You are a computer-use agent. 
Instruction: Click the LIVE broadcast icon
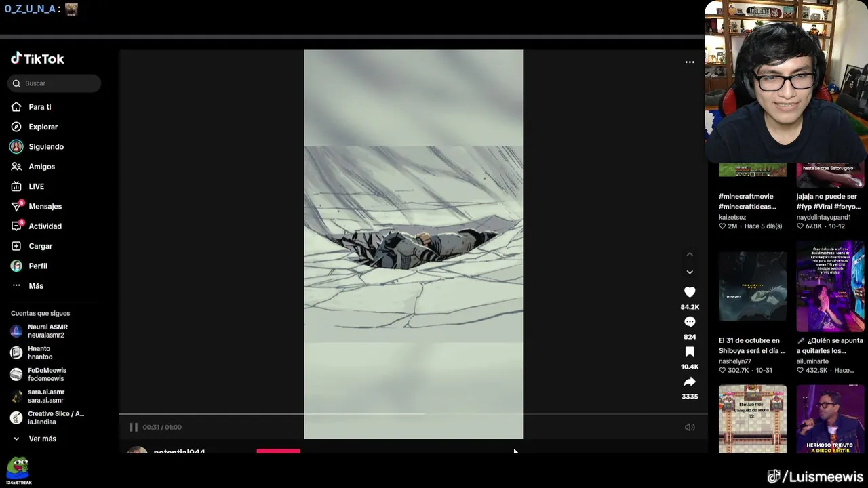click(x=16, y=186)
